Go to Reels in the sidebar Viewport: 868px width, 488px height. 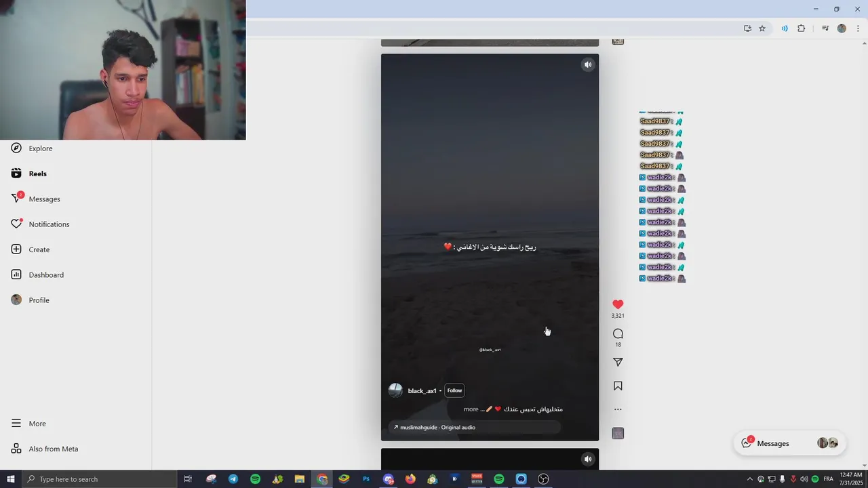[29, 174]
